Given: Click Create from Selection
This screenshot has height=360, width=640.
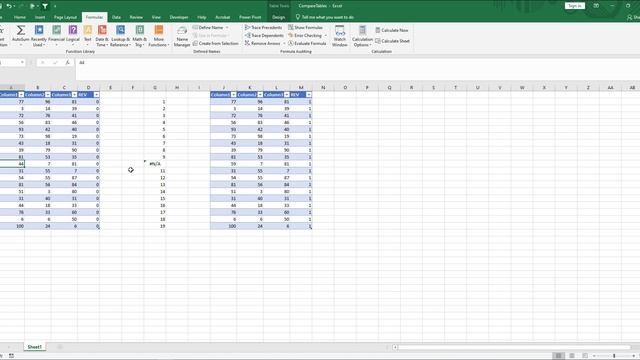Looking at the screenshot, I should [x=216, y=43].
